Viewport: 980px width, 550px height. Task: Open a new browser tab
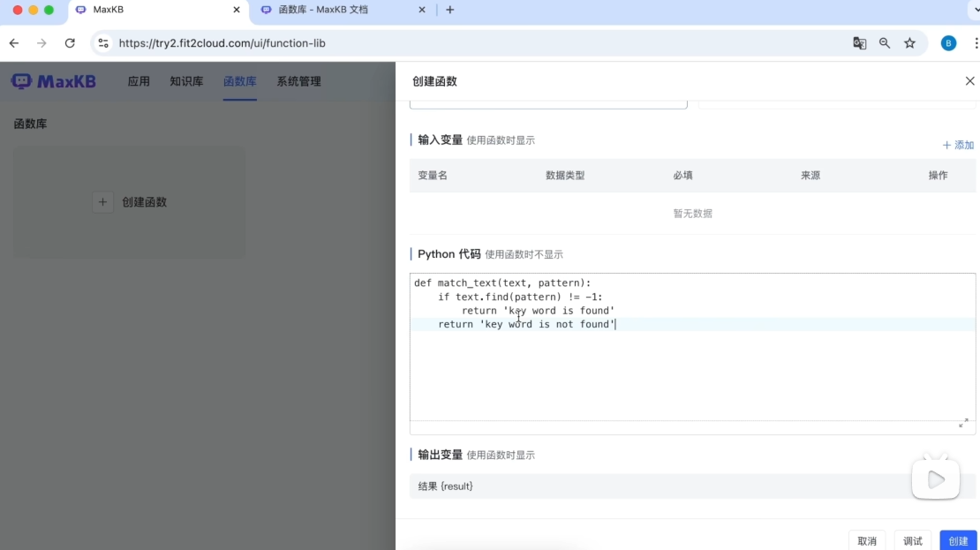(x=450, y=10)
